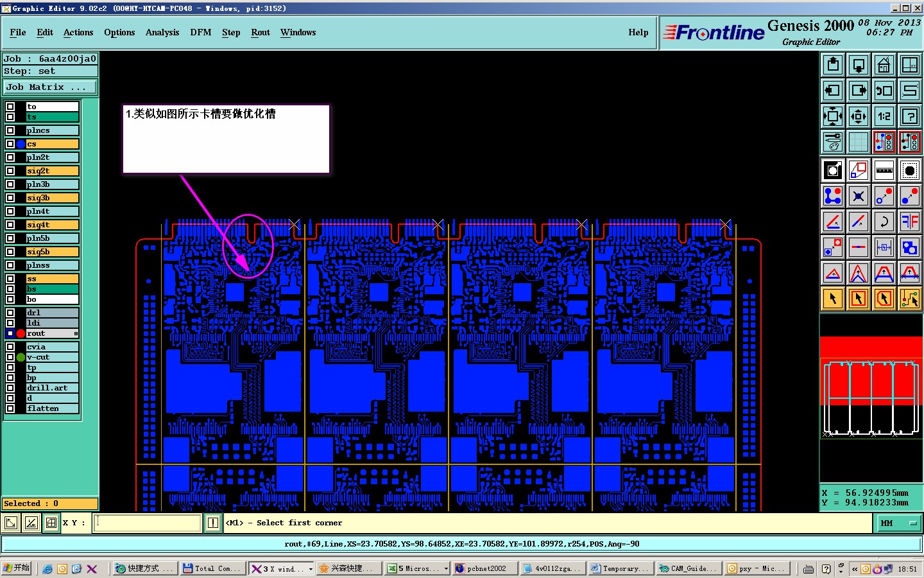Select the rotate arrow tool
Screen dimensions: 924x578
click(884, 222)
